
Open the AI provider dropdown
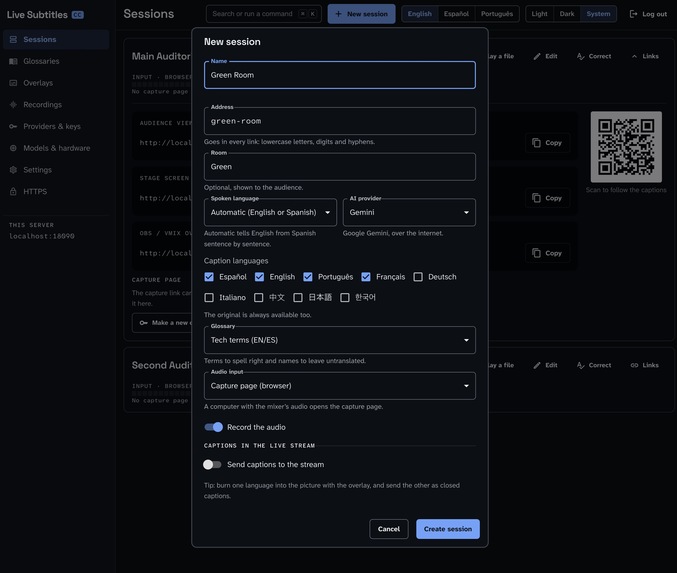[409, 212]
